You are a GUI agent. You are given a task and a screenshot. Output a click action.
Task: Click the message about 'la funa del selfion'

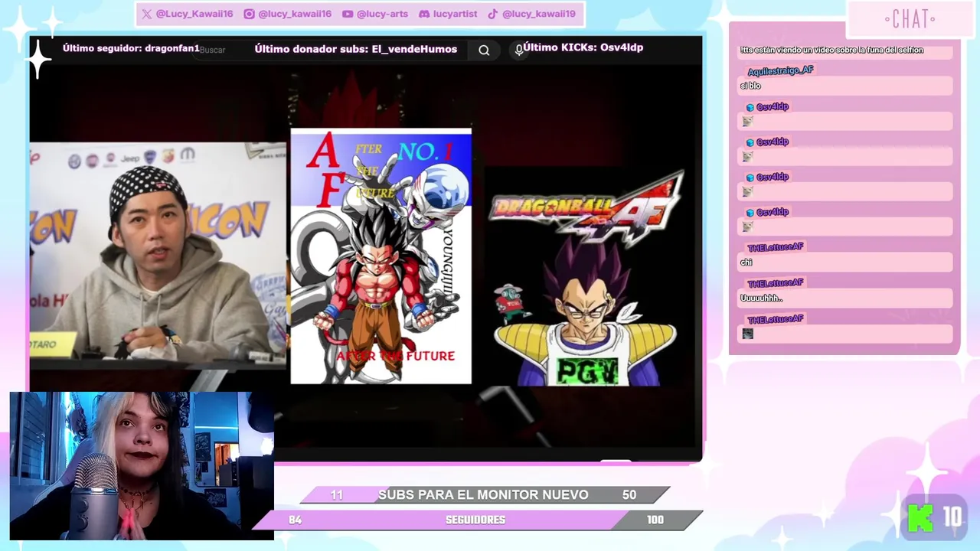tap(831, 51)
